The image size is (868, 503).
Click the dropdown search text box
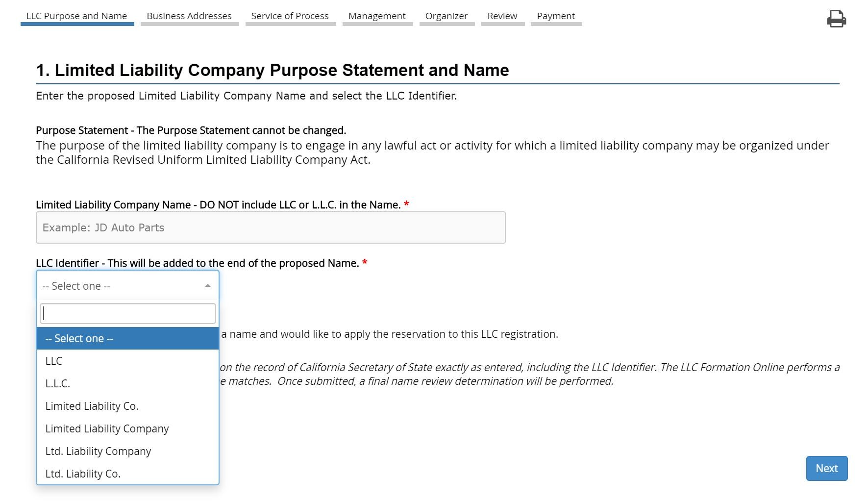pos(127,313)
